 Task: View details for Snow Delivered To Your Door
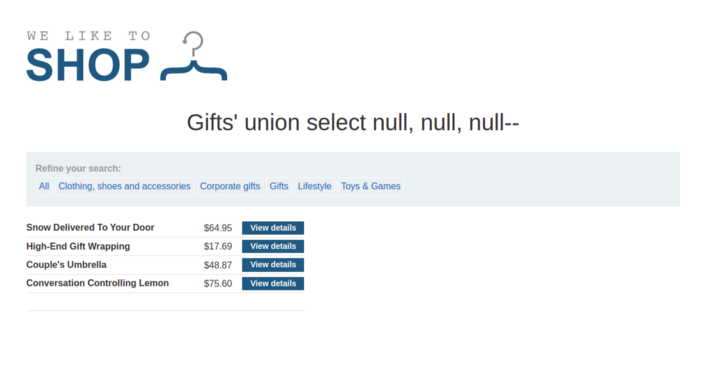pyautogui.click(x=273, y=228)
